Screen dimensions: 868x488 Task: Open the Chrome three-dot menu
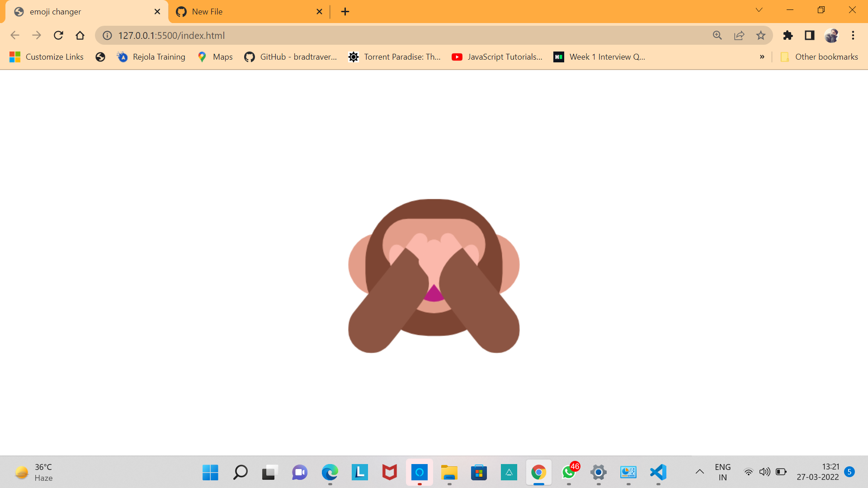click(854, 35)
